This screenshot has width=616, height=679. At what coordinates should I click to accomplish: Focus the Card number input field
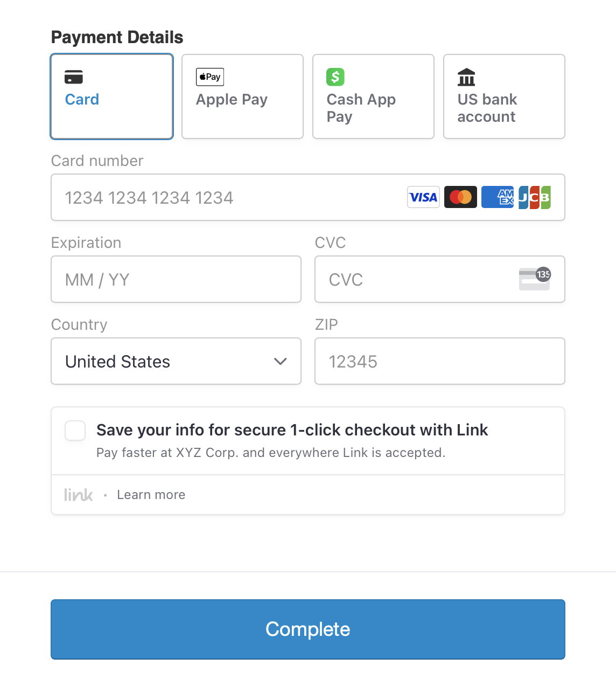coord(308,197)
